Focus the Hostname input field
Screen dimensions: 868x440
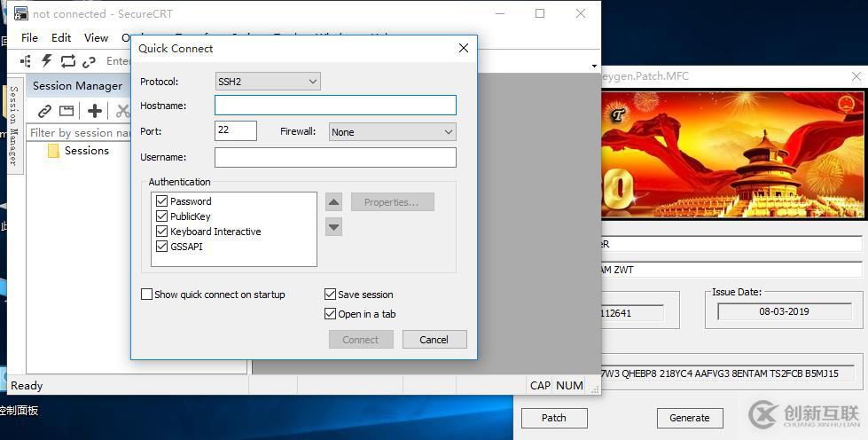[335, 106]
